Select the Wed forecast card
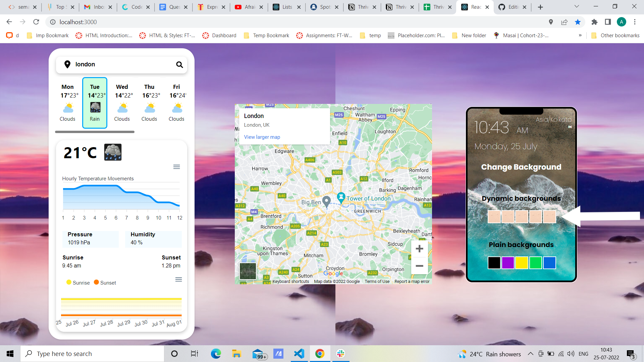Screen dimensions: 644x362 pos(122,103)
